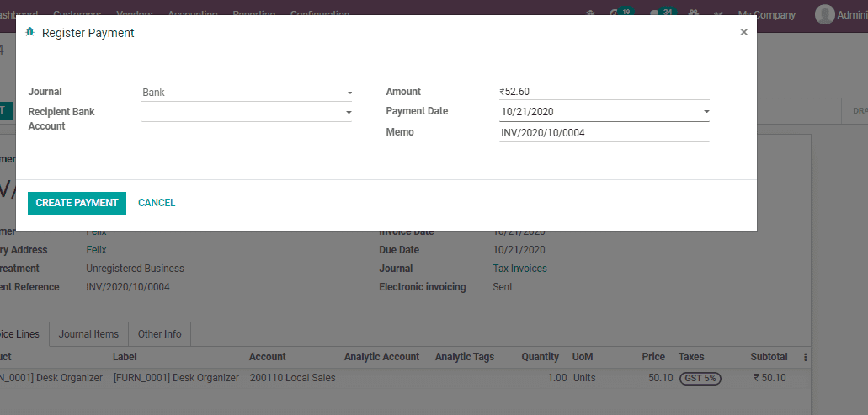Screen dimensions: 868x415
Task: Click into the Amount field
Action: [x=603, y=92]
